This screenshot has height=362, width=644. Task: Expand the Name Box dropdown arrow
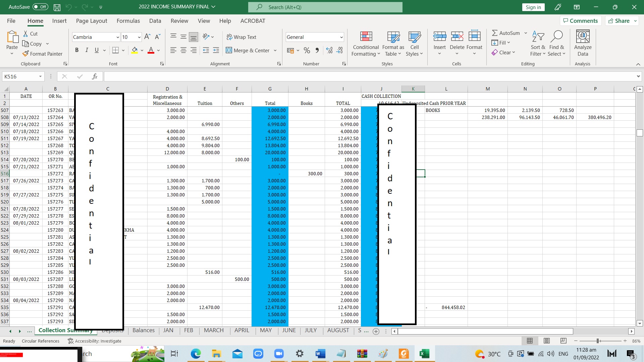tap(40, 76)
